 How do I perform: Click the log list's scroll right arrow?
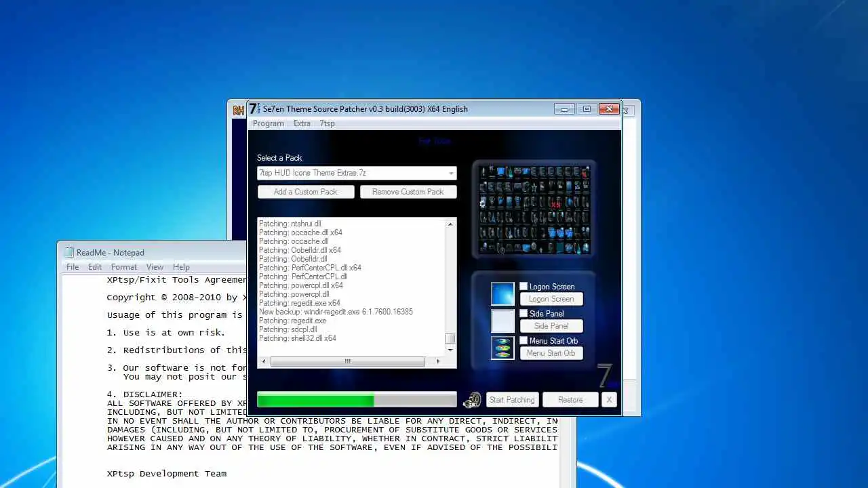(x=438, y=361)
